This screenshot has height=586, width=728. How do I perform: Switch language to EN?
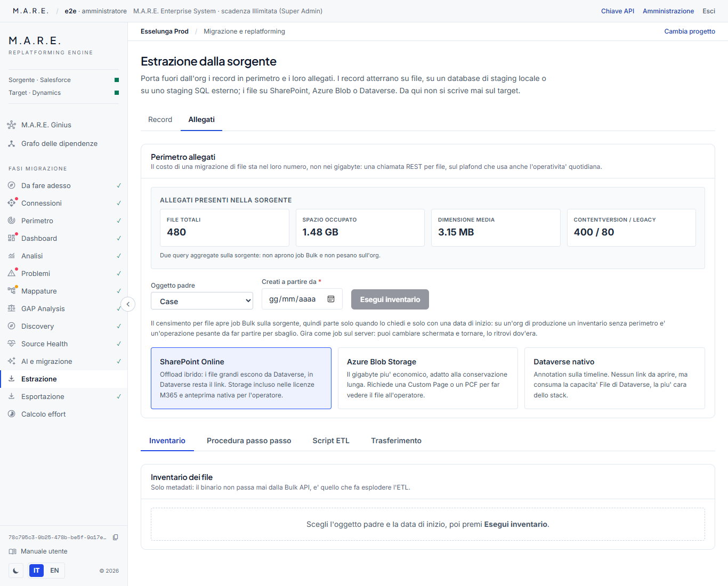point(54,571)
